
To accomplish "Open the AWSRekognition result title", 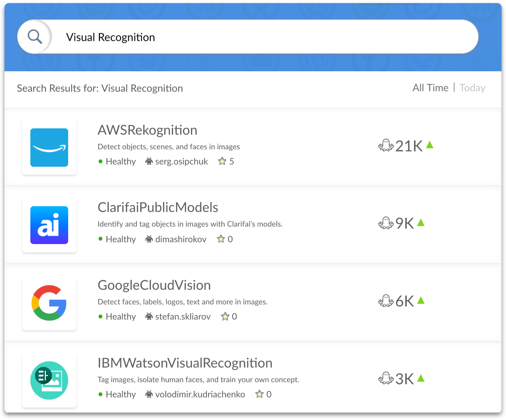I will [147, 130].
